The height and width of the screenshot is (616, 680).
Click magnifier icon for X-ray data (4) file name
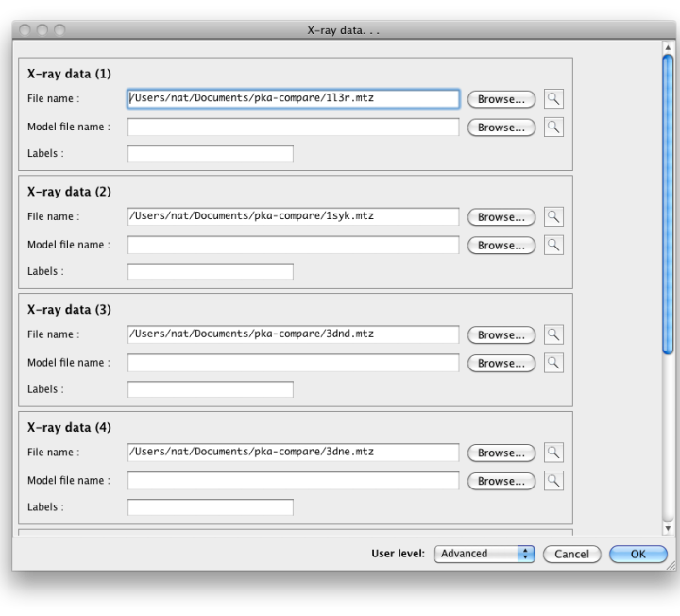click(553, 453)
